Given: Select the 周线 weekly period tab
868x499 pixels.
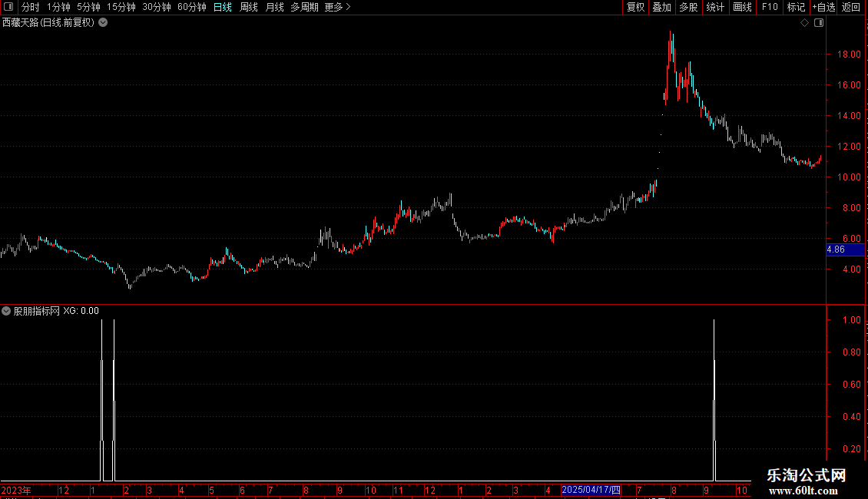Looking at the screenshot, I should (249, 7).
